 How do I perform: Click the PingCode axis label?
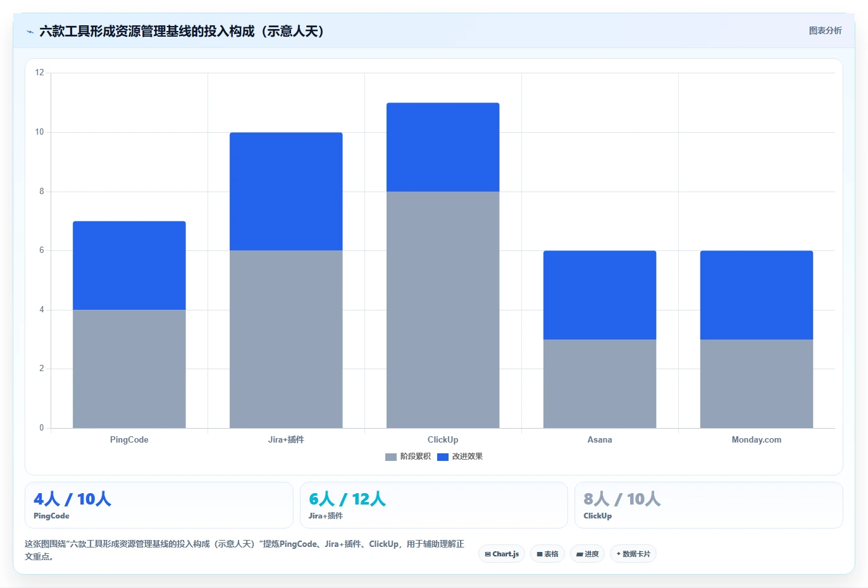coord(129,439)
